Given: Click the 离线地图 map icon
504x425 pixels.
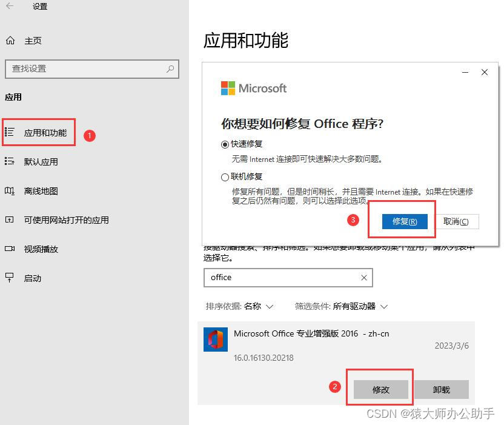Looking at the screenshot, I should point(9,191).
